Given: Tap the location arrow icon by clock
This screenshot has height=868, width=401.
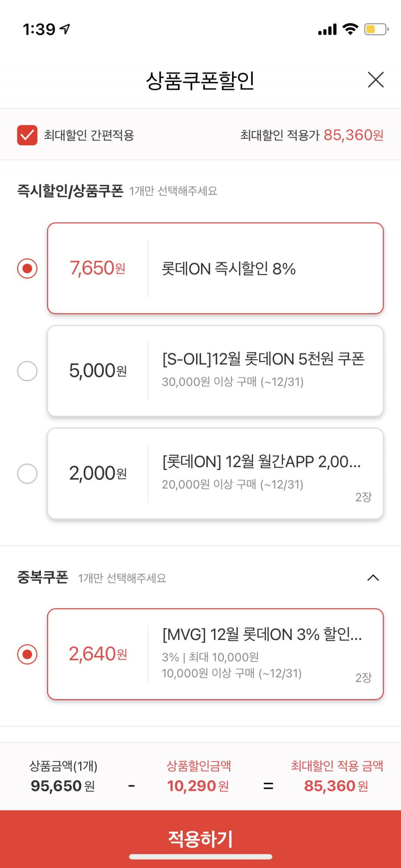Looking at the screenshot, I should (x=65, y=29).
